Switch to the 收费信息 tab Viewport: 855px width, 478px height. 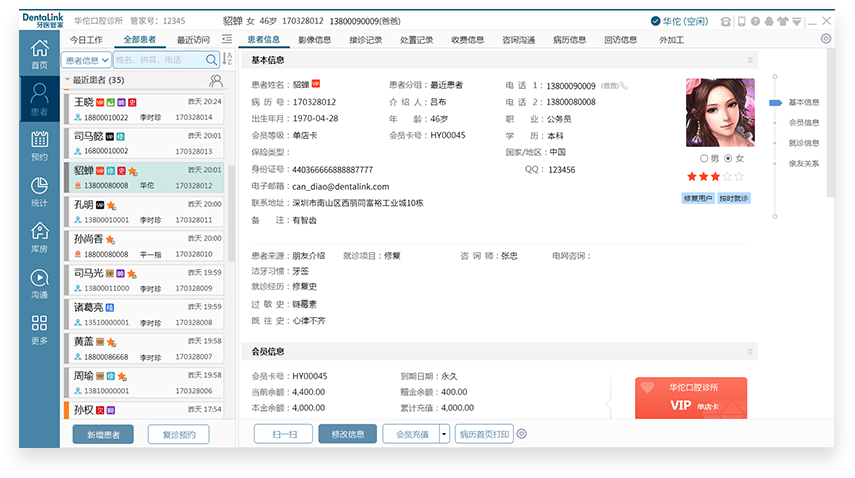(467, 40)
